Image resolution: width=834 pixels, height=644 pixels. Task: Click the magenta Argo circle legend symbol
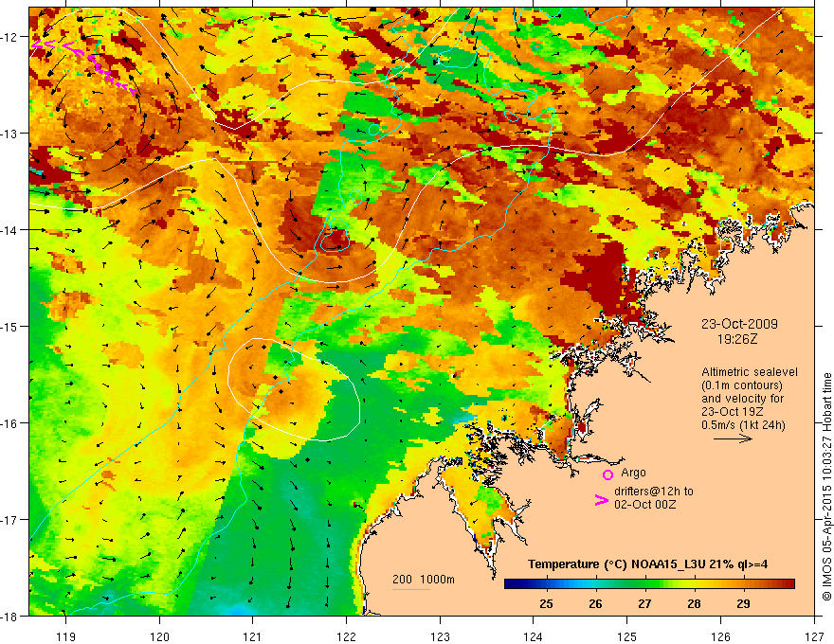pos(607,474)
